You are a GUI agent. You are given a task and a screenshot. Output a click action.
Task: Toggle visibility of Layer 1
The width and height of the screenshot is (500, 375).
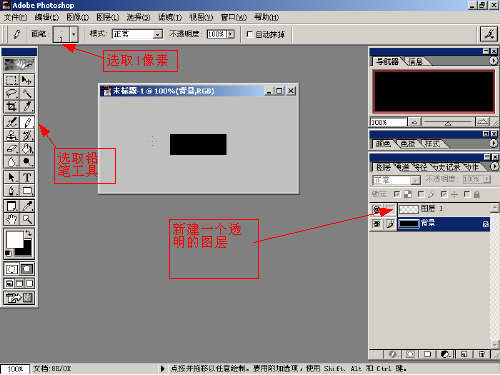coord(377,209)
